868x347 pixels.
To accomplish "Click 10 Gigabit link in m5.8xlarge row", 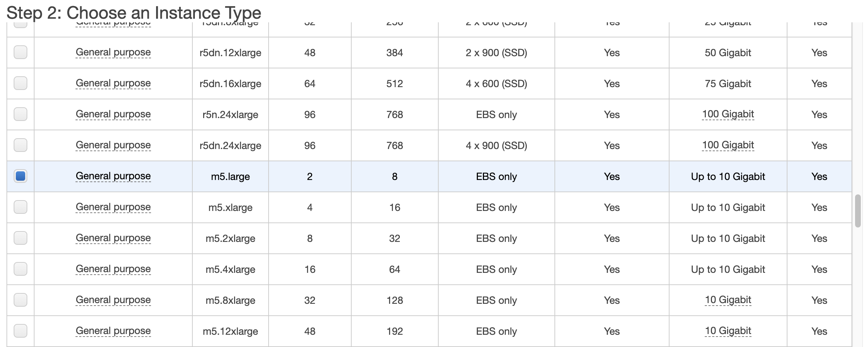I will coord(728,300).
